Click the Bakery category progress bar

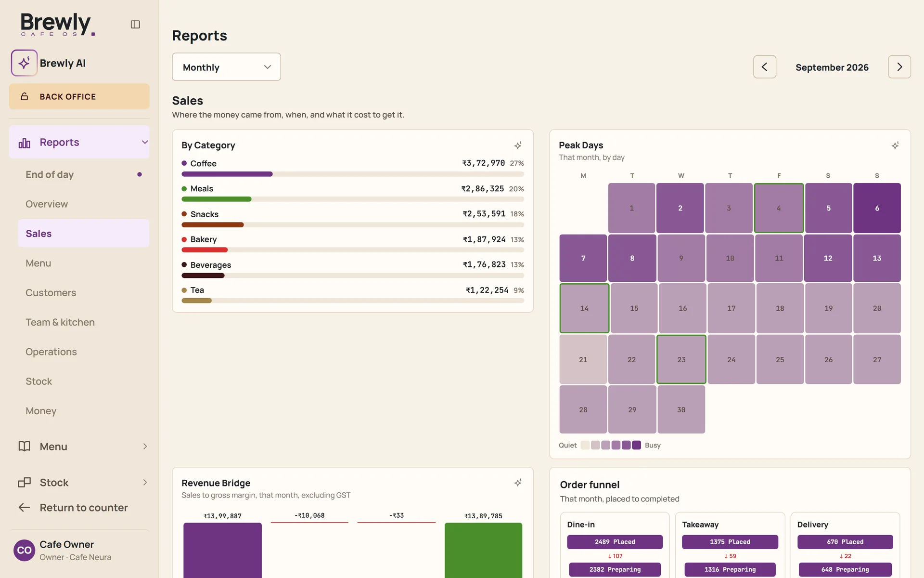tap(353, 250)
